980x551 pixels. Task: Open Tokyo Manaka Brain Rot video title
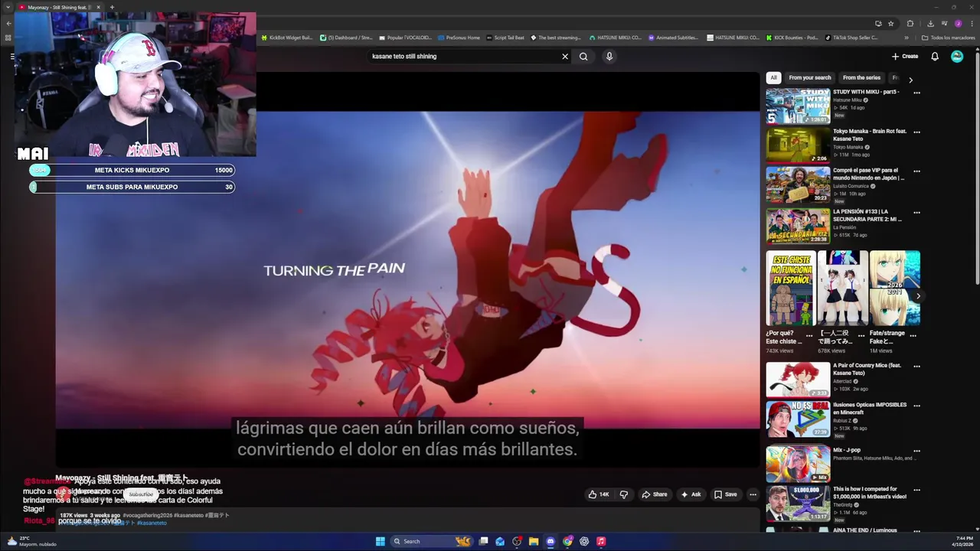[869, 135]
